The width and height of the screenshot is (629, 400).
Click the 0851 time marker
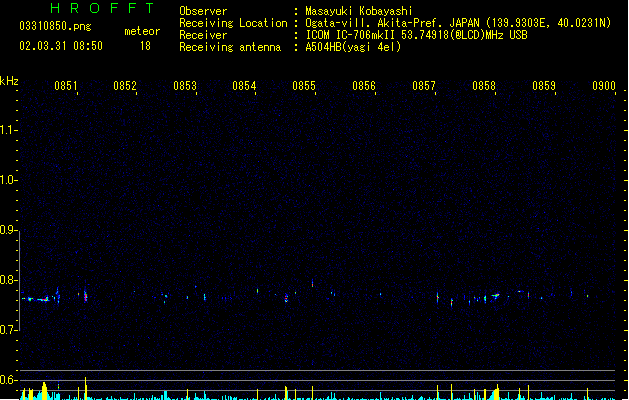pos(66,86)
